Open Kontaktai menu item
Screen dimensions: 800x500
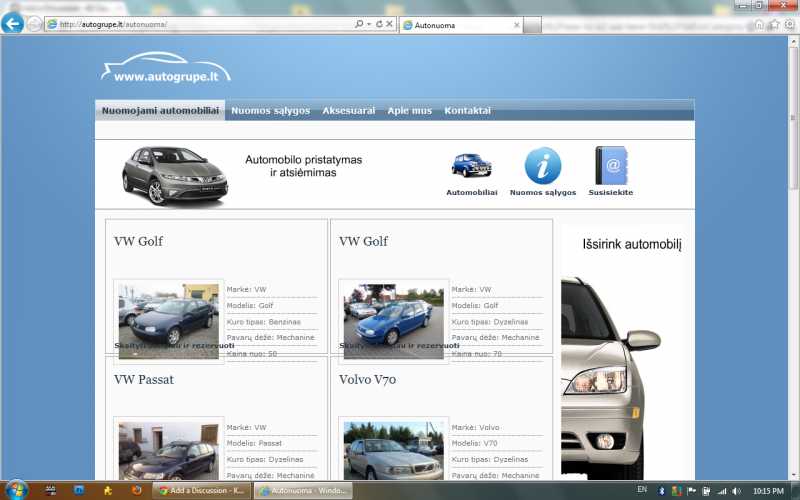coord(467,110)
